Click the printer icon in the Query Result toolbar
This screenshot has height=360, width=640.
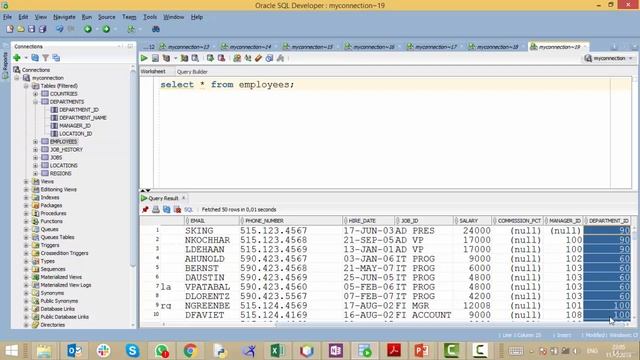click(156, 209)
